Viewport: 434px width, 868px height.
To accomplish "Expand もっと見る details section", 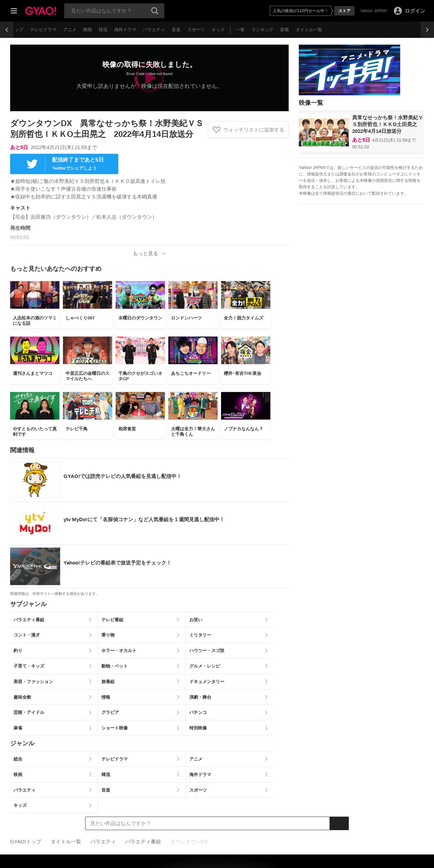I will pyautogui.click(x=149, y=254).
